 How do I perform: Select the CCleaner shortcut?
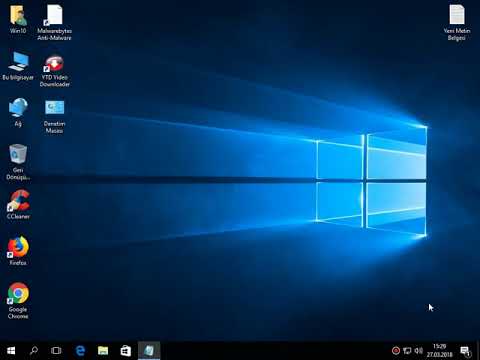click(18, 204)
